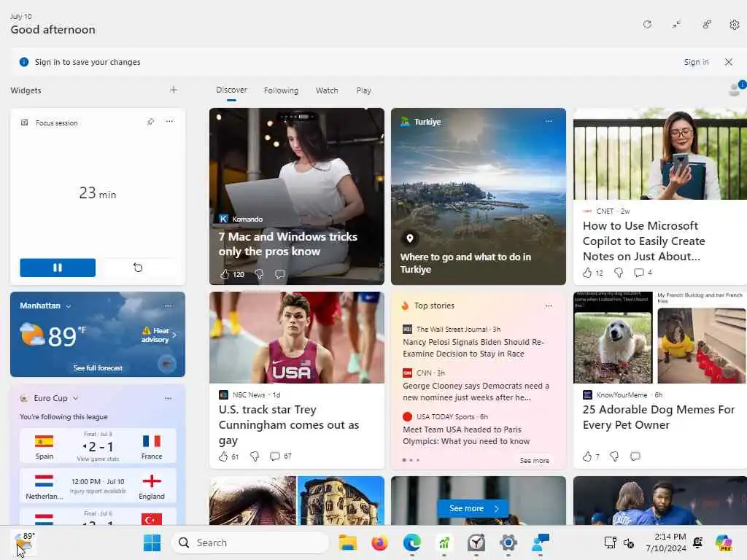Viewport: 747px width, 560px height.
Task: Like the Dog Memes article
Action: 587,456
